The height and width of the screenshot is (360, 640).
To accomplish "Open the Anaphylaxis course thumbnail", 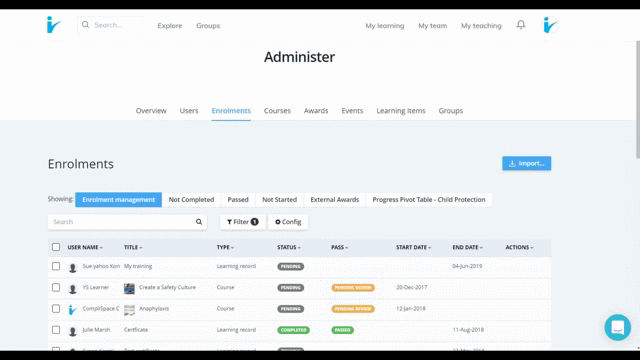I will point(129,310).
